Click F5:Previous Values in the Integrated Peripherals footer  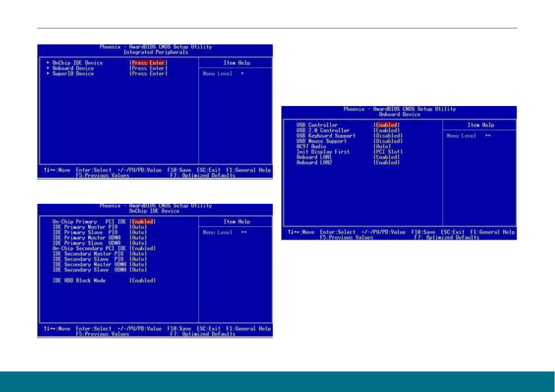point(102,175)
